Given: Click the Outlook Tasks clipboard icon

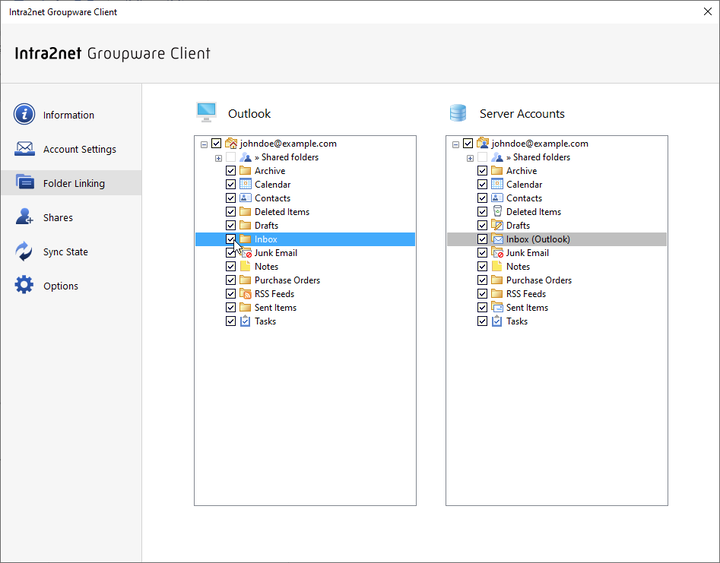Looking at the screenshot, I should pyautogui.click(x=245, y=321).
